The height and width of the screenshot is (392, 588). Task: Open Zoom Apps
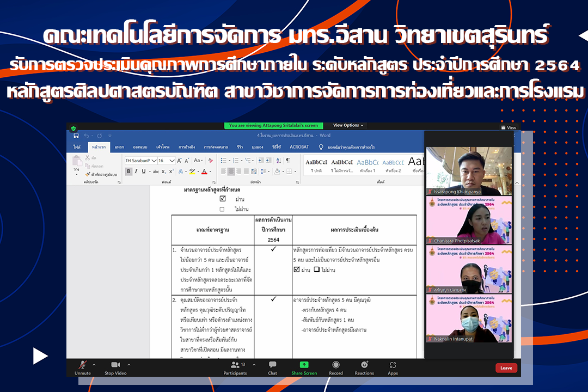pos(393,365)
